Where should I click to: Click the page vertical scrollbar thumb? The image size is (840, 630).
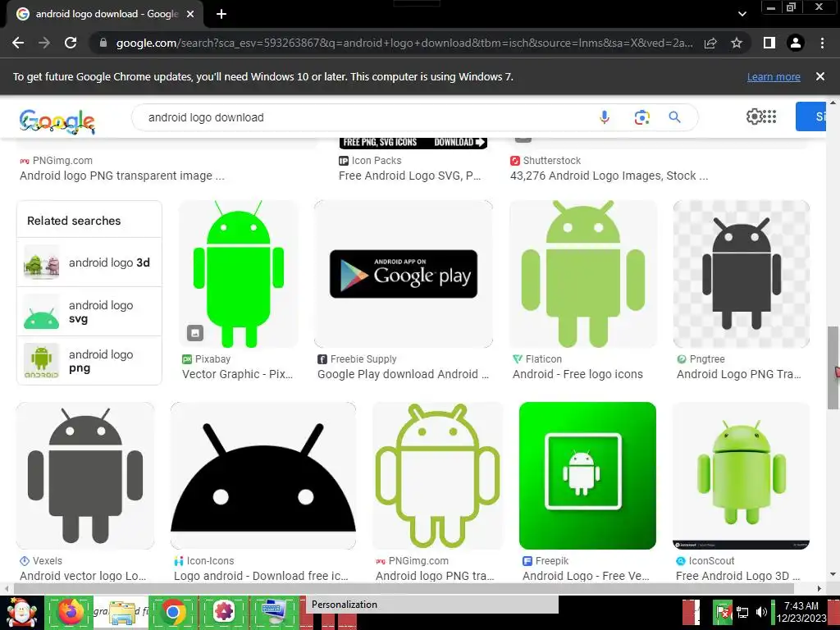pyautogui.click(x=833, y=367)
